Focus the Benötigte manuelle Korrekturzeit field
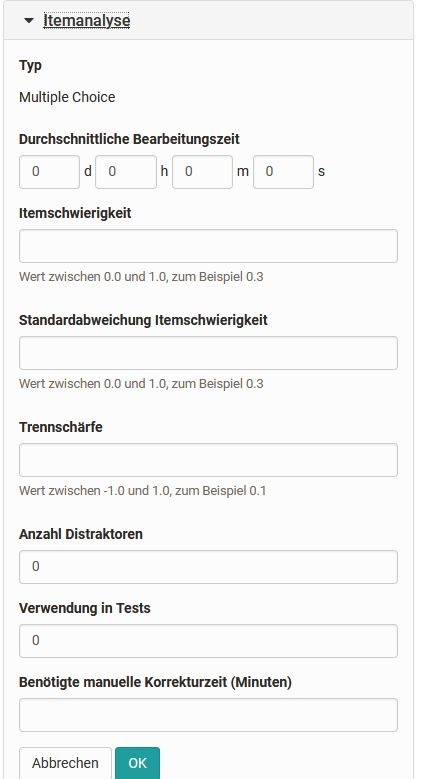This screenshot has height=779, width=422. tap(208, 715)
